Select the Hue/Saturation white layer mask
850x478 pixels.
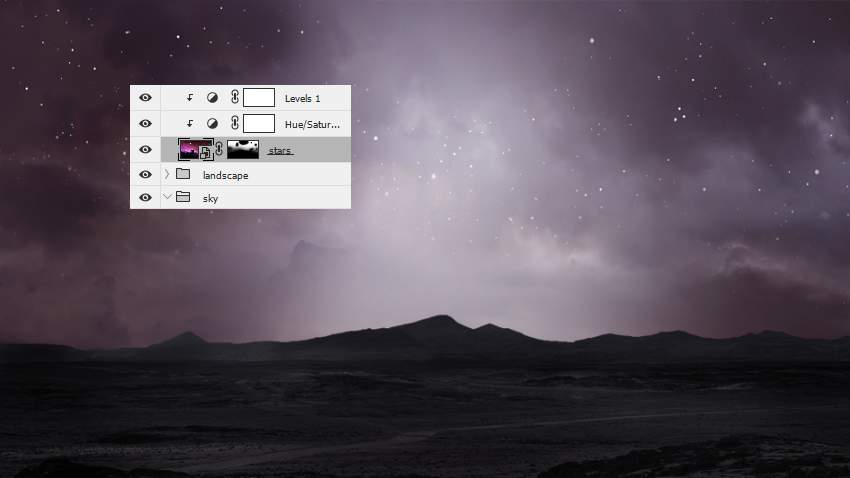click(x=259, y=124)
